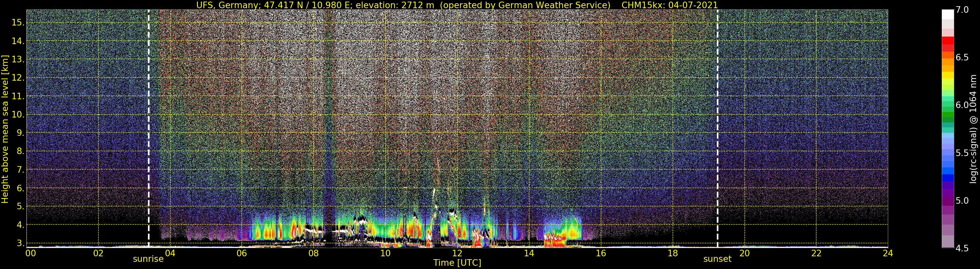Viewport: 980px width, 269px height.
Task: Click the '4.' km tick on height axis
Action: (x=20, y=225)
